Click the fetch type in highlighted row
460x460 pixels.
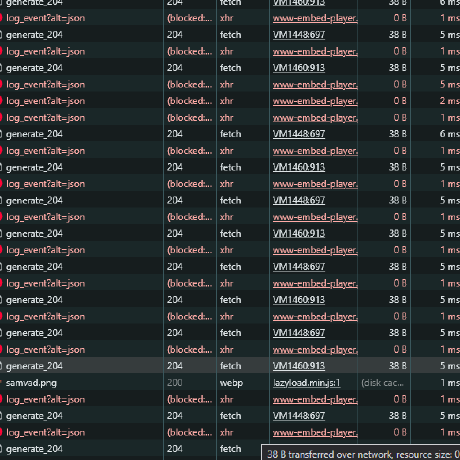230,366
